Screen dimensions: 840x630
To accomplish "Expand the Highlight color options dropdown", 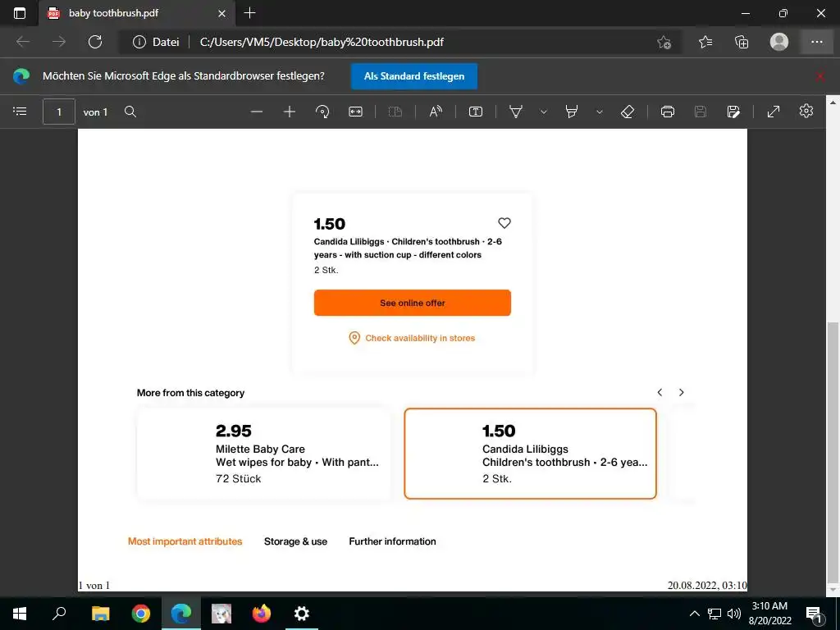I will pos(600,112).
